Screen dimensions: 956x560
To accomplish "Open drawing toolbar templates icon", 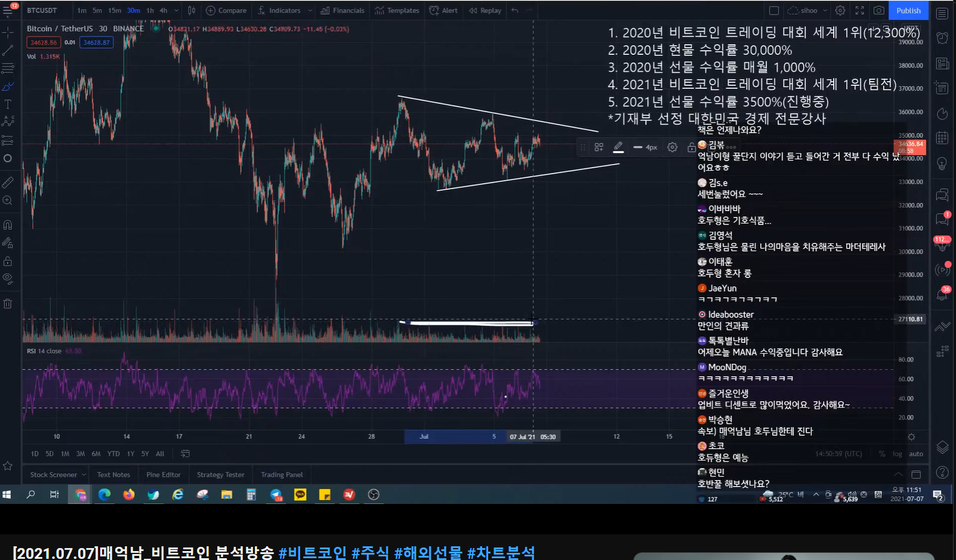I will (x=599, y=147).
